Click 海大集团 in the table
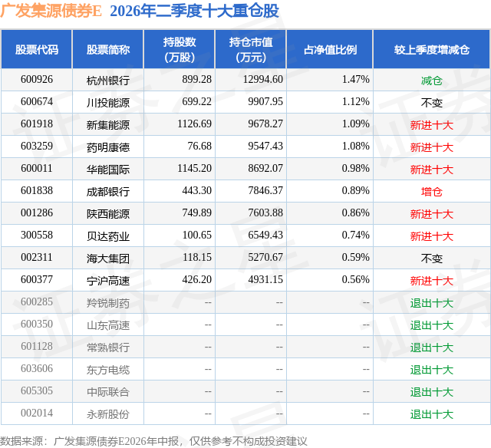Image resolution: width=491 pixels, height=448 pixels. (x=108, y=259)
